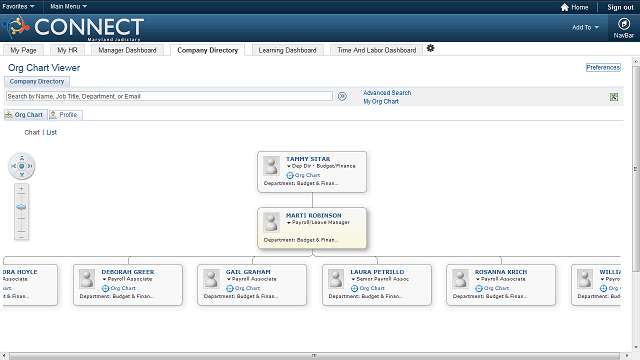The height and width of the screenshot is (360, 640).
Task: Pan chart down with navigation pad arrow
Action: click(x=22, y=174)
